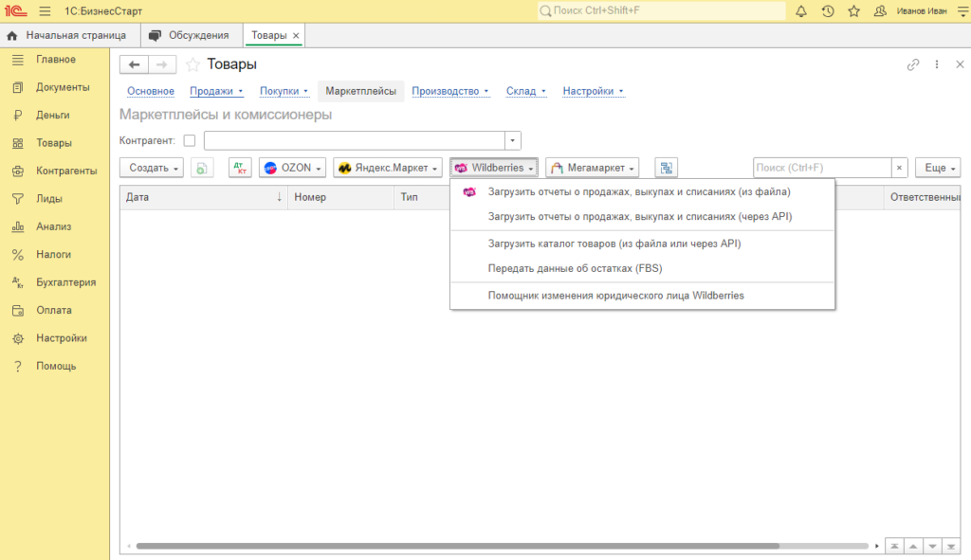Sort by the Ответственный column header
This screenshot has height=560, width=971.
point(922,197)
